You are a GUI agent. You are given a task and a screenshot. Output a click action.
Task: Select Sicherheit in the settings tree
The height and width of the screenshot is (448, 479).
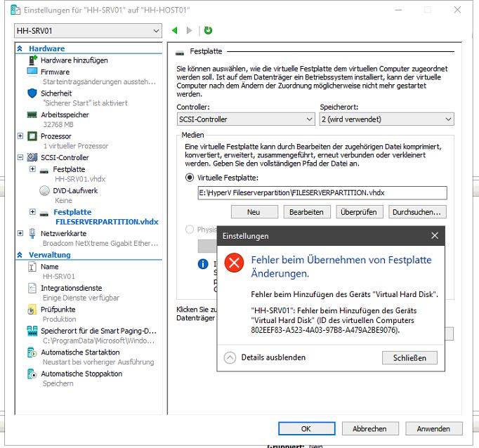[56, 93]
